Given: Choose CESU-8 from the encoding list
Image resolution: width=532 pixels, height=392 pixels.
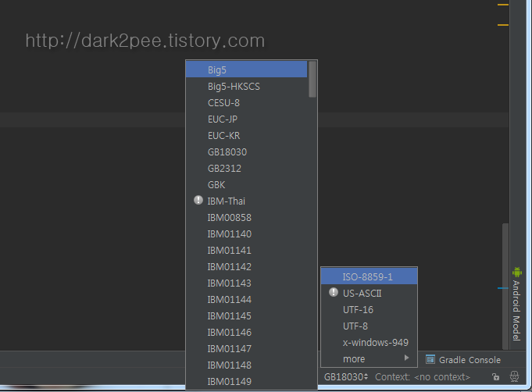Looking at the screenshot, I should [x=246, y=102].
